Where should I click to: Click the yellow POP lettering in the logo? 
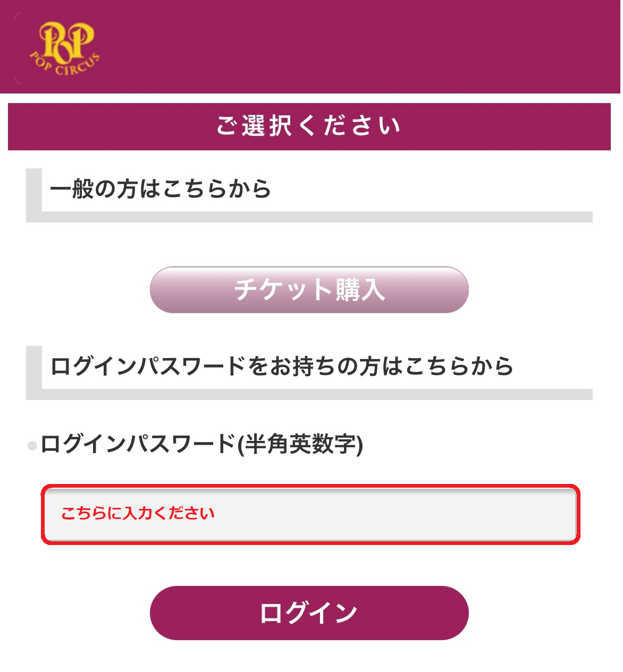(67, 40)
